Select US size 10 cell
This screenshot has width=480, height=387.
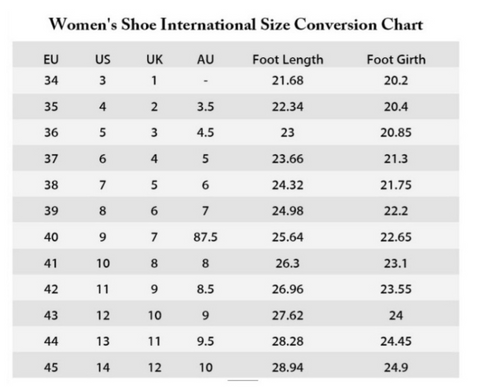(x=103, y=263)
